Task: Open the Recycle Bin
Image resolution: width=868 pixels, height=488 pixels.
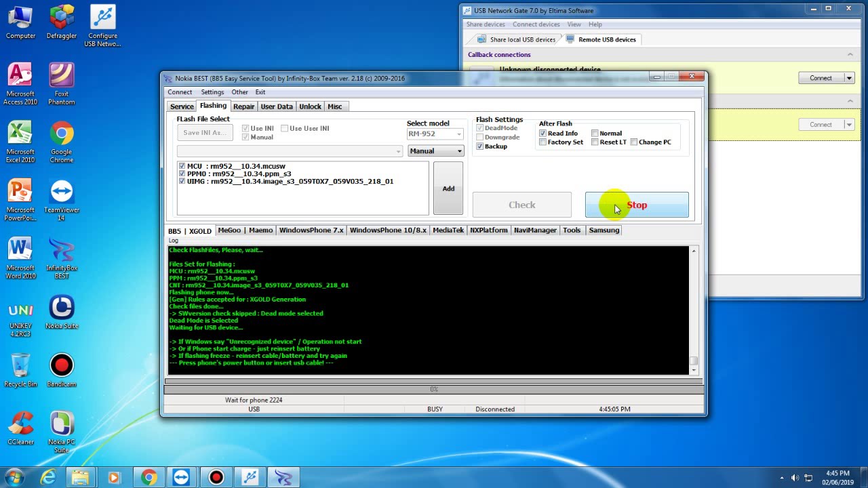Action: pos(20,371)
